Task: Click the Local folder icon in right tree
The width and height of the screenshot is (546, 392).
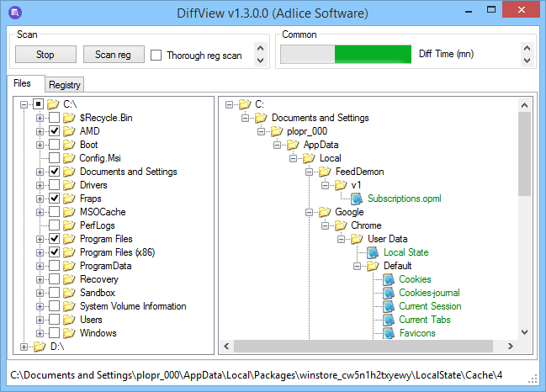Action: pos(309,158)
